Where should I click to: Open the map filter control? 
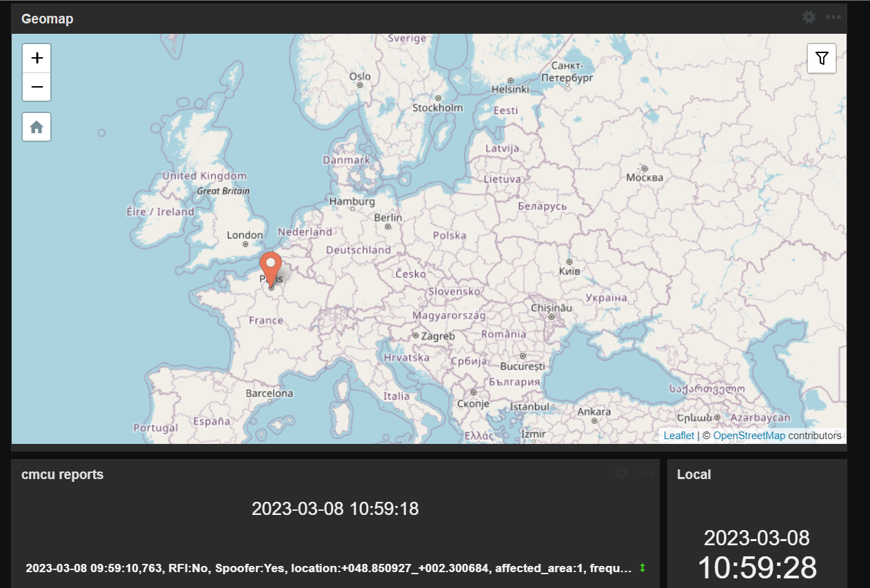point(821,59)
